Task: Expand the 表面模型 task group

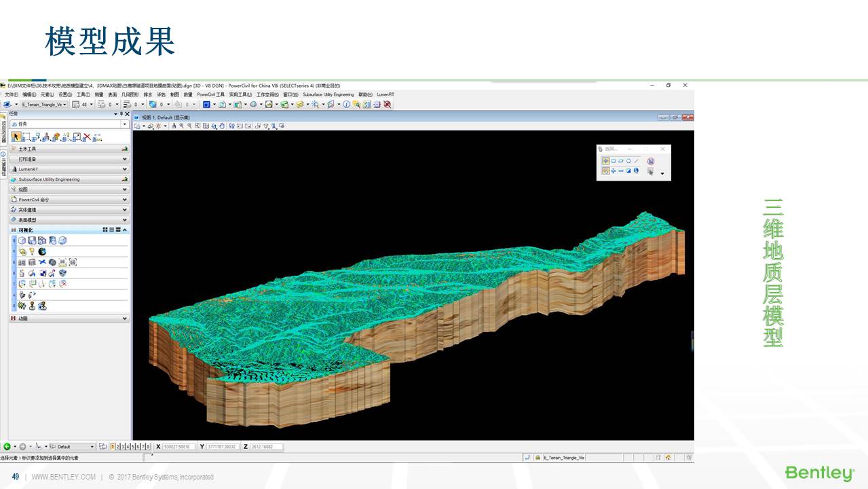Action: coord(69,220)
